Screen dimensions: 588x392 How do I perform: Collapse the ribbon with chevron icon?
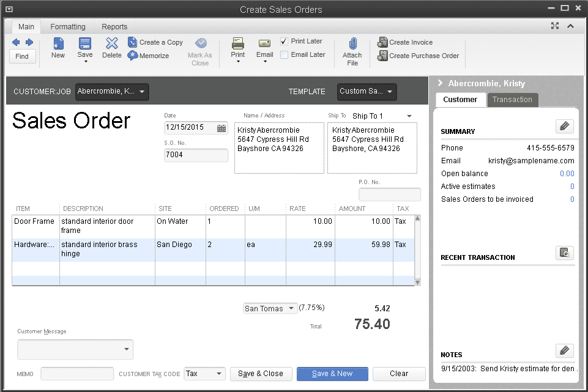570,26
